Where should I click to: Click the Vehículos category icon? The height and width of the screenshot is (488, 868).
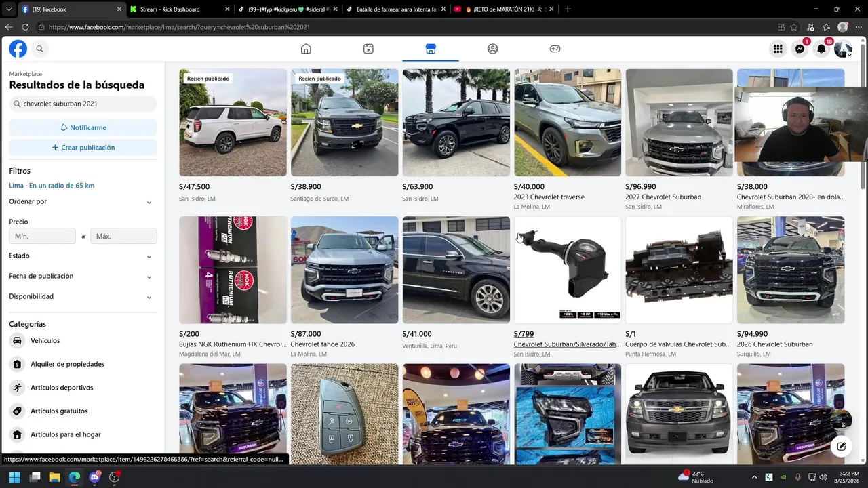tap(17, 340)
